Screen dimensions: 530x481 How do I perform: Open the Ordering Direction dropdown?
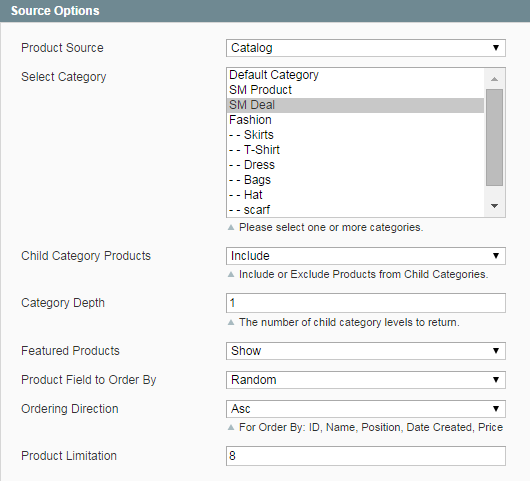point(366,409)
